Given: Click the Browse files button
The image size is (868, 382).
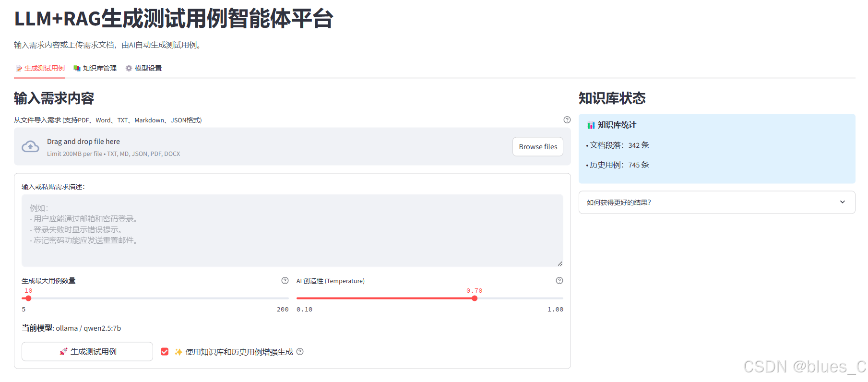Looking at the screenshot, I should [538, 147].
